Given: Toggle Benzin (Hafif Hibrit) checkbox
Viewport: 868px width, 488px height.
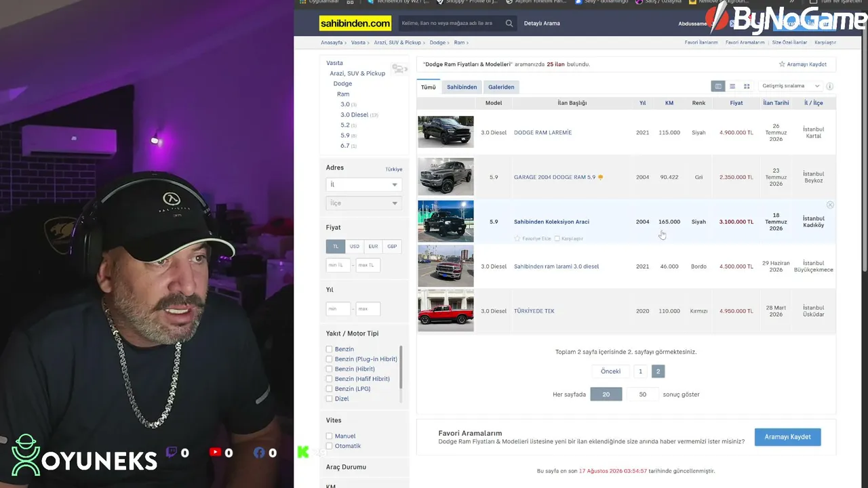Looking at the screenshot, I should click(329, 379).
